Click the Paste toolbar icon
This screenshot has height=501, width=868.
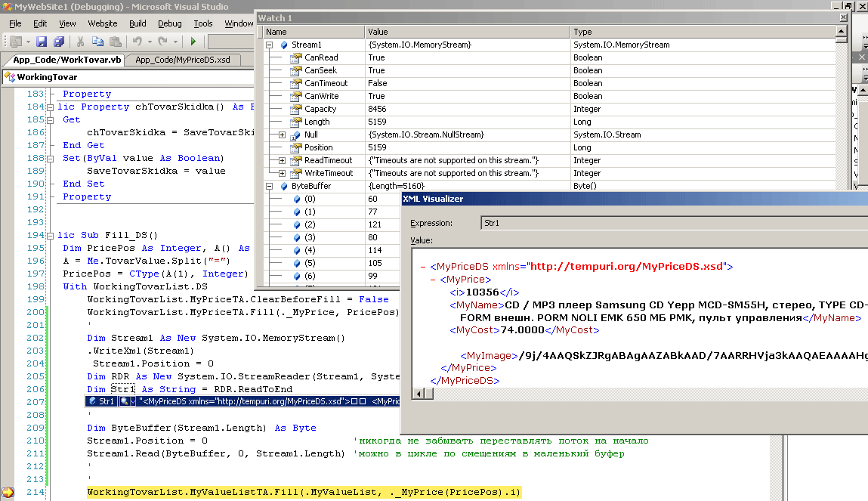point(115,42)
